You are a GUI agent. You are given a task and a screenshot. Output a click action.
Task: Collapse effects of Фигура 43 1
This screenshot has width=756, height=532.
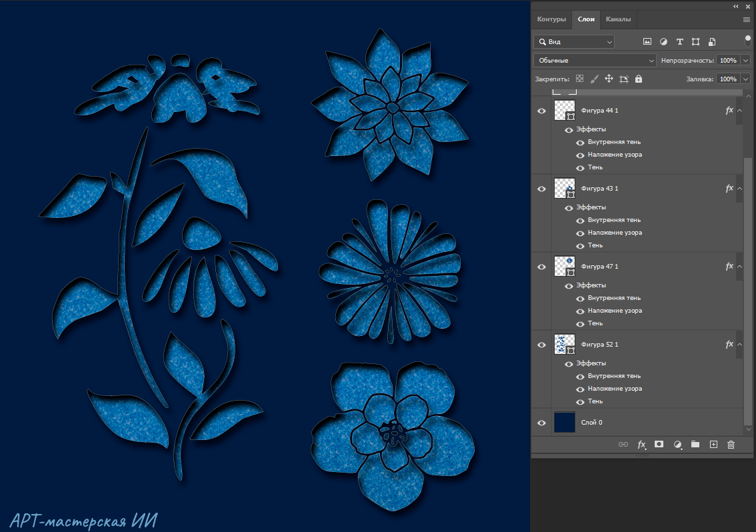(x=739, y=189)
